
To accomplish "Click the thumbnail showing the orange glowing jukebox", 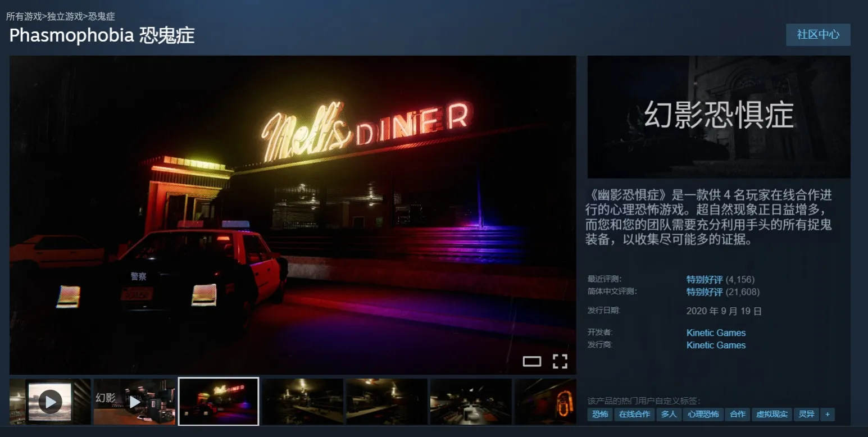I will (x=545, y=402).
